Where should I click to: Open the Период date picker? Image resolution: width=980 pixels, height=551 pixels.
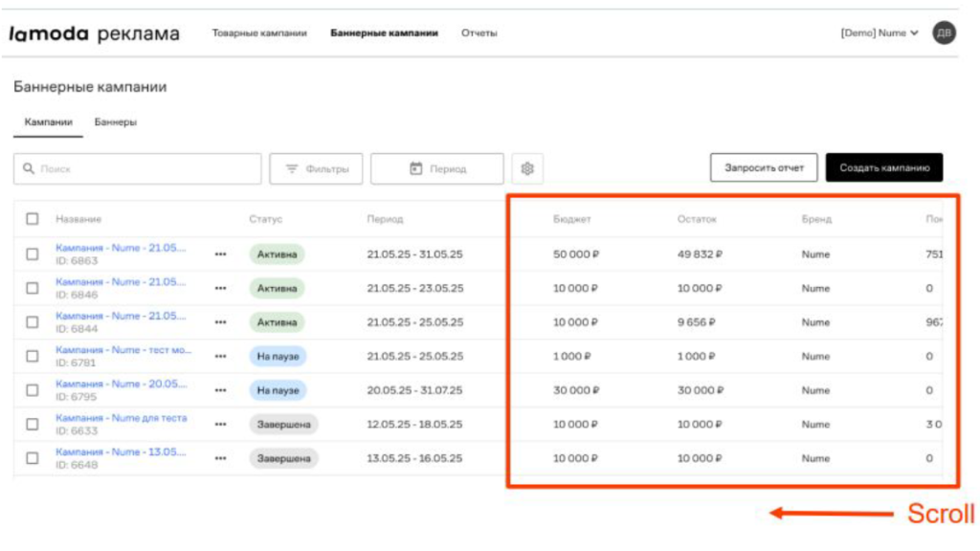[436, 168]
